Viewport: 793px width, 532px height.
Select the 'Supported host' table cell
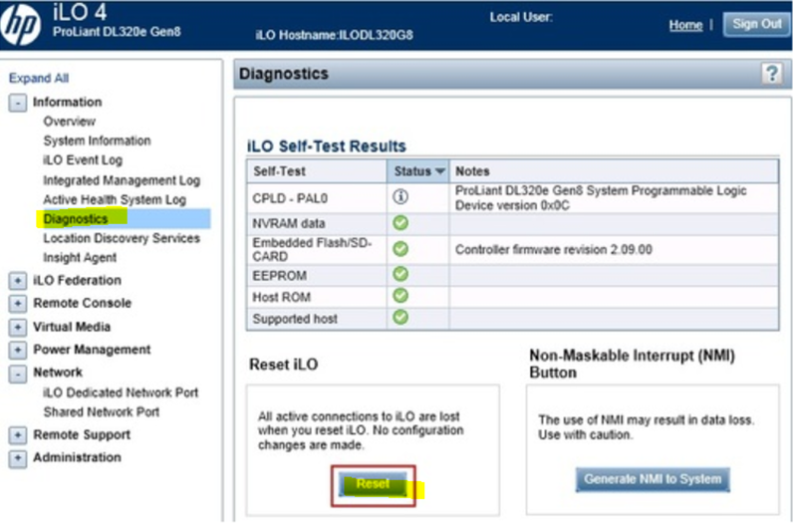click(317, 319)
